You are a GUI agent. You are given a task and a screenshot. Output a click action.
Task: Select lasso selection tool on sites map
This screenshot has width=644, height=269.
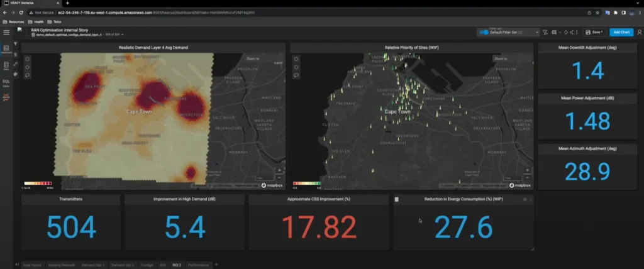pyautogui.click(x=296, y=75)
